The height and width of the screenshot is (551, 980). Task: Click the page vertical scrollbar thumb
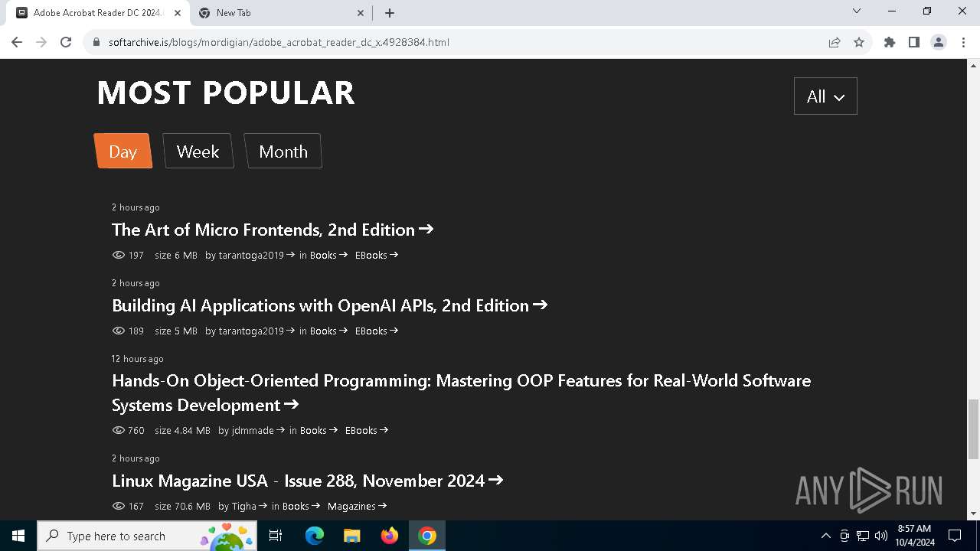[x=973, y=429]
